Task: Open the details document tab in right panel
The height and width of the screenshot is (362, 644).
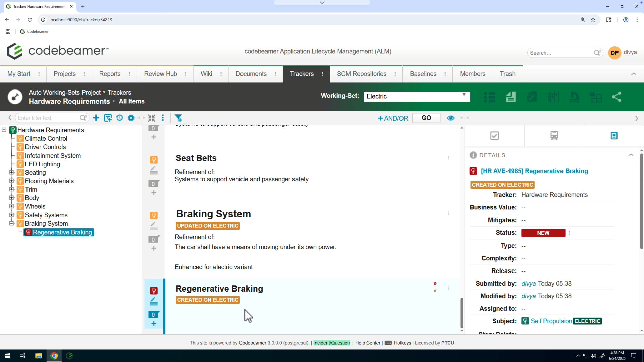Action: pos(614,136)
